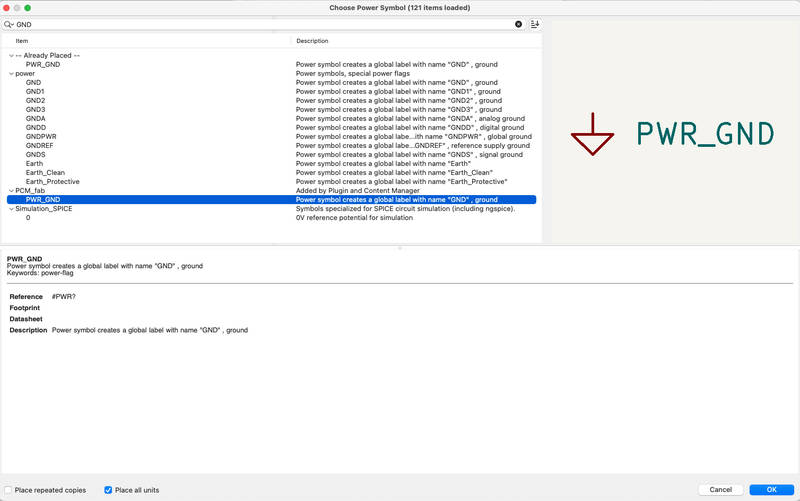Collapse the power library tree

11,74
